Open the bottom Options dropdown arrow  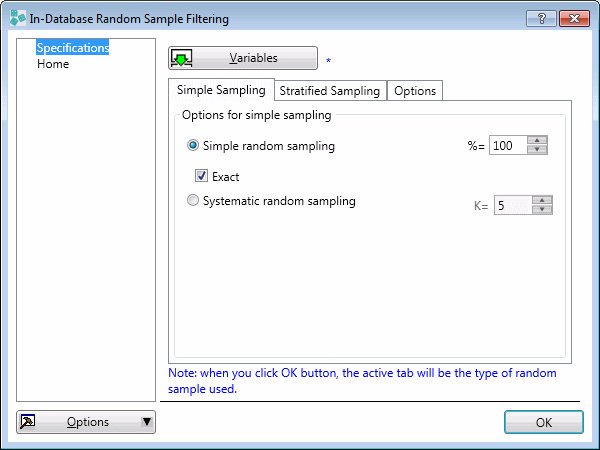tap(147, 422)
